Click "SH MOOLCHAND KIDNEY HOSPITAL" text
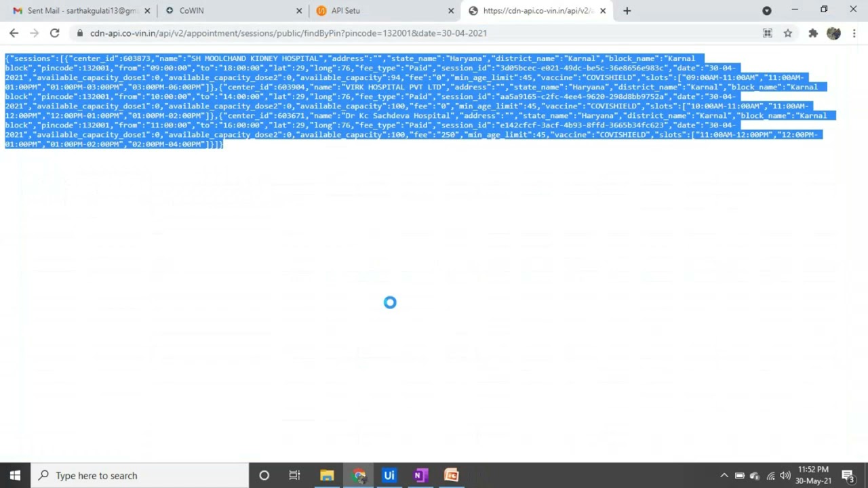This screenshot has height=488, width=868. [x=254, y=58]
